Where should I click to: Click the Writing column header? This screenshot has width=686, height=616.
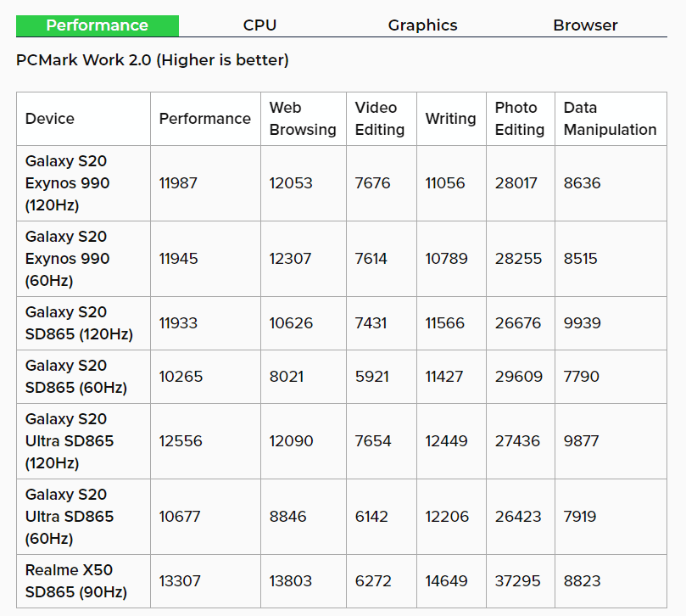point(450,119)
